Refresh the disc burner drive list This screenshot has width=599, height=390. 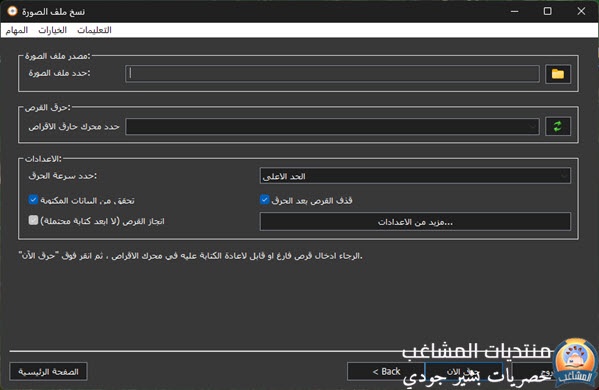[558, 126]
